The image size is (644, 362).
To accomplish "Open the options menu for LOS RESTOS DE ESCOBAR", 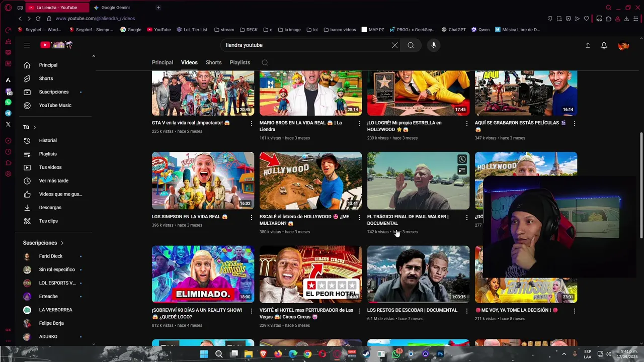I will (x=467, y=311).
